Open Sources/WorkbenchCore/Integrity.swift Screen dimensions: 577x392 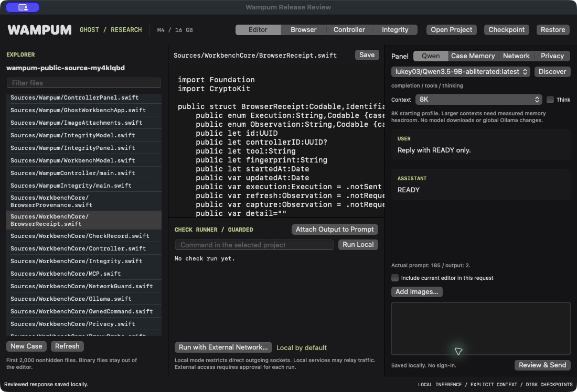84,261
